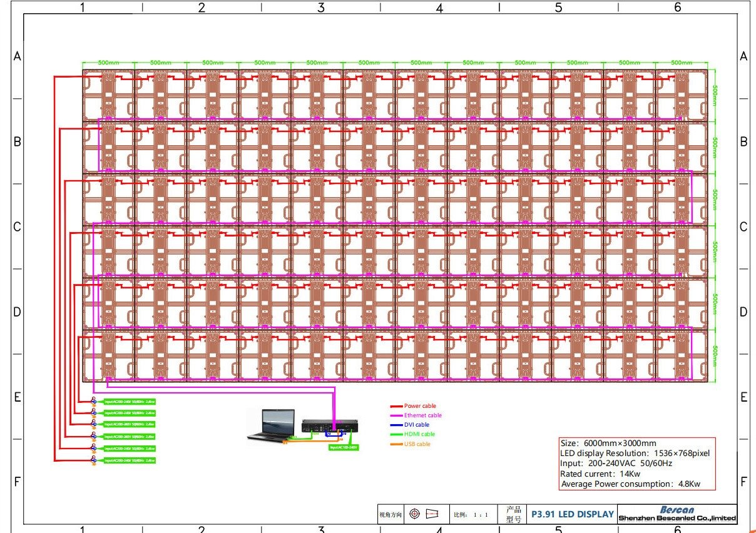
Task: Click the video processor controller box
Action: [331, 426]
